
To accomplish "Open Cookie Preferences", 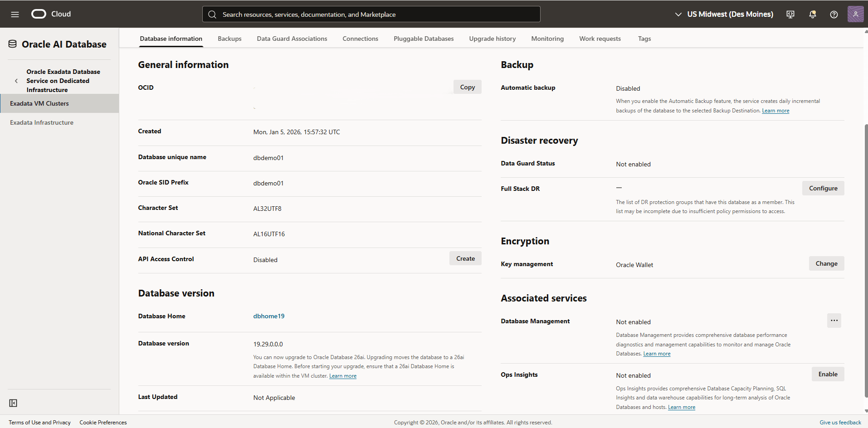I will point(103,422).
